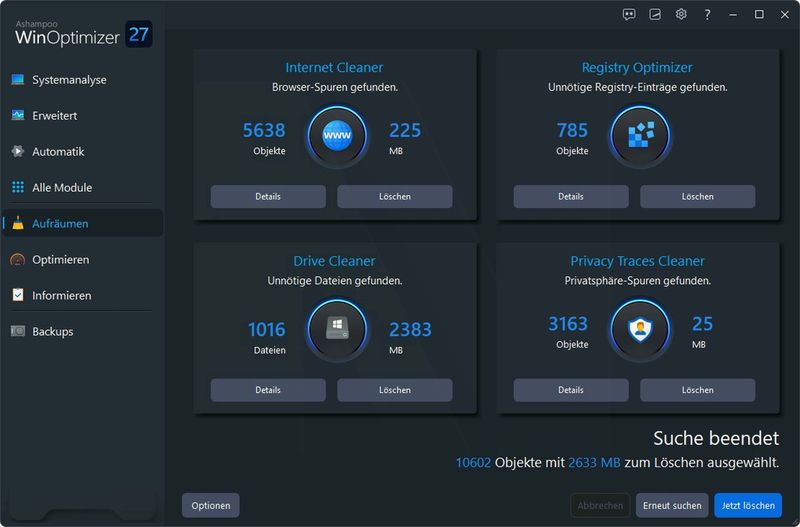Open the Systemanalyse section in sidebar
Screen dimensions: 800x527
(x=68, y=80)
